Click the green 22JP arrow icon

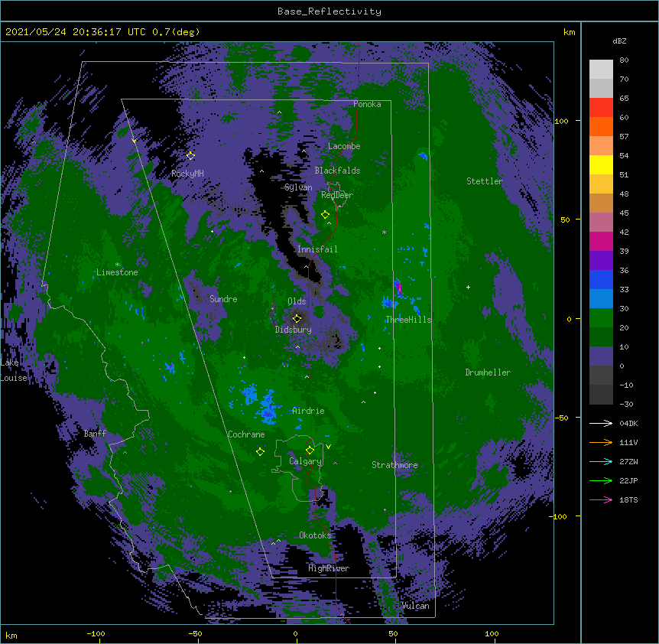pyautogui.click(x=601, y=480)
